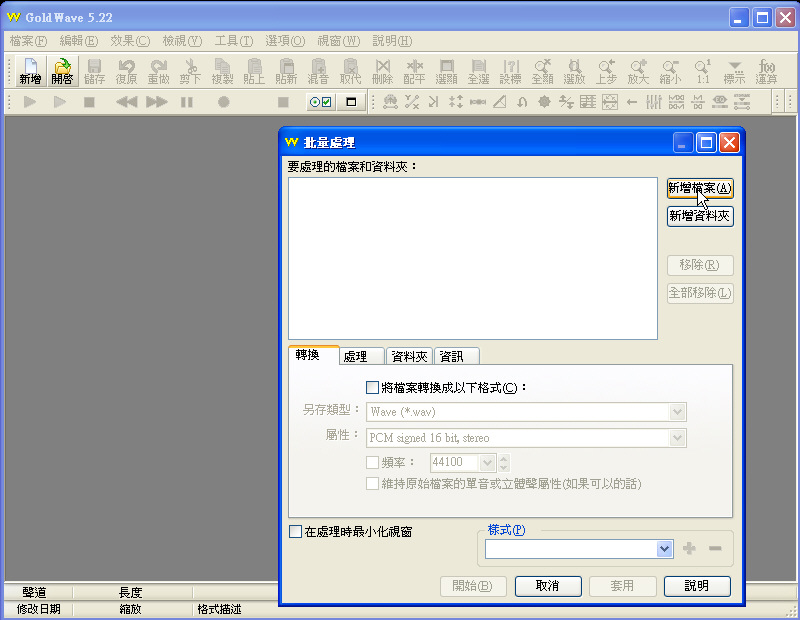Click the 儲存 (Save) toolbar icon
800x620 pixels.
[94, 71]
